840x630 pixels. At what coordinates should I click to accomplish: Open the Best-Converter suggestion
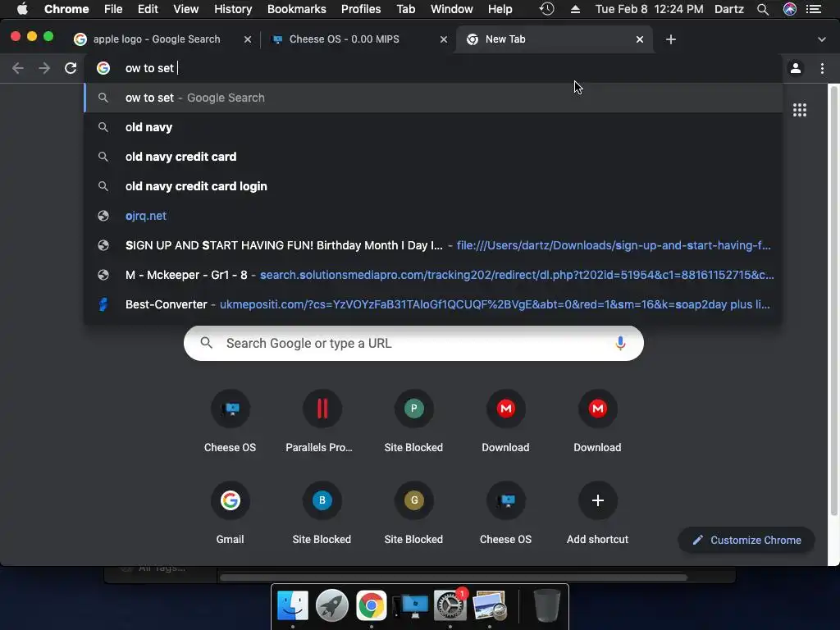point(433,304)
